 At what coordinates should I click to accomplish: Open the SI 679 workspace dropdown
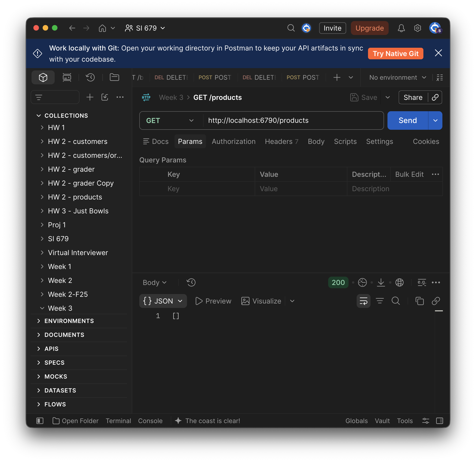(145, 28)
